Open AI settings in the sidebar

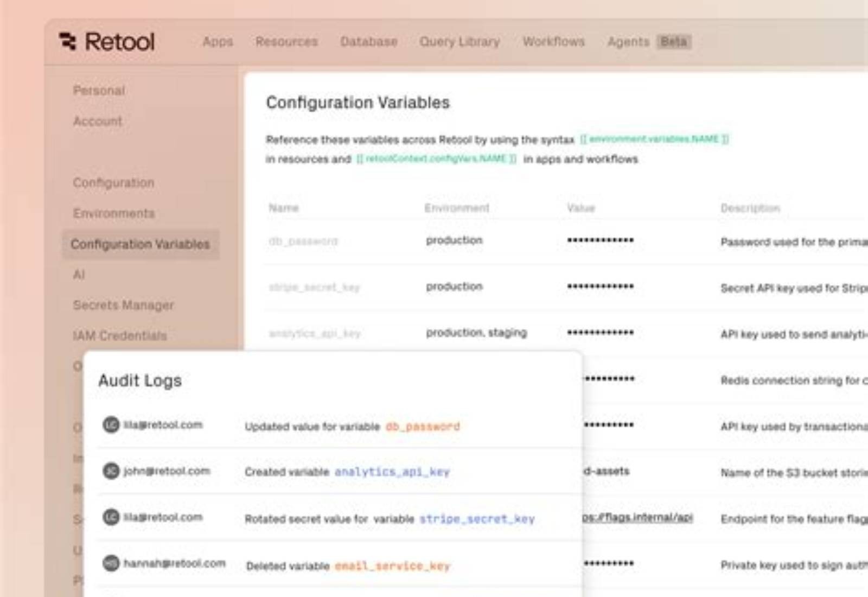click(79, 275)
